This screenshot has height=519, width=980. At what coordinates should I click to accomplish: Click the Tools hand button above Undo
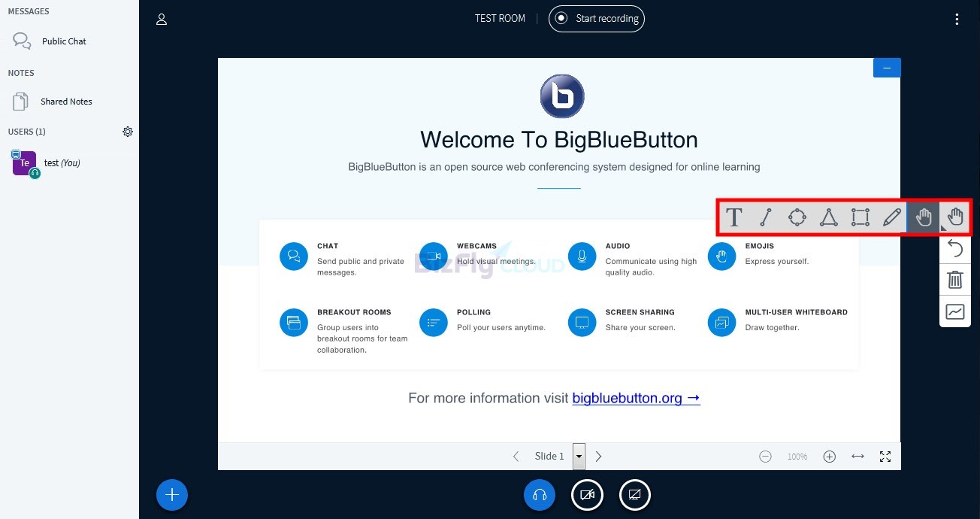point(955,217)
